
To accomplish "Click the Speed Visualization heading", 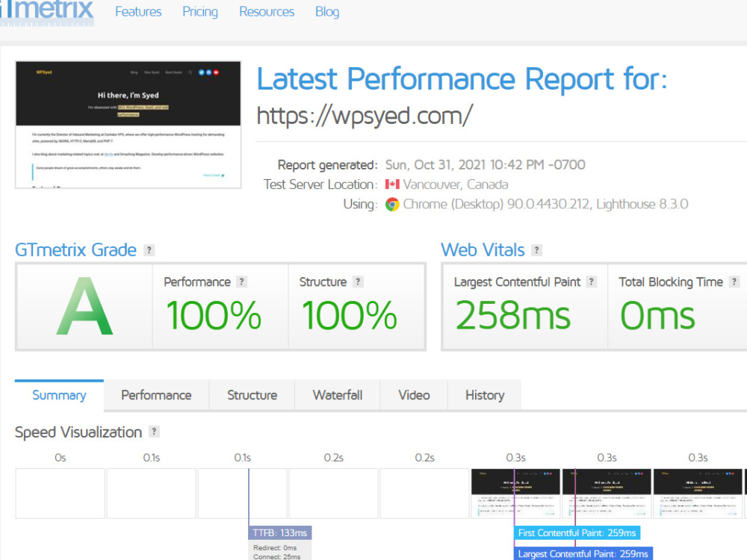I will (x=78, y=432).
